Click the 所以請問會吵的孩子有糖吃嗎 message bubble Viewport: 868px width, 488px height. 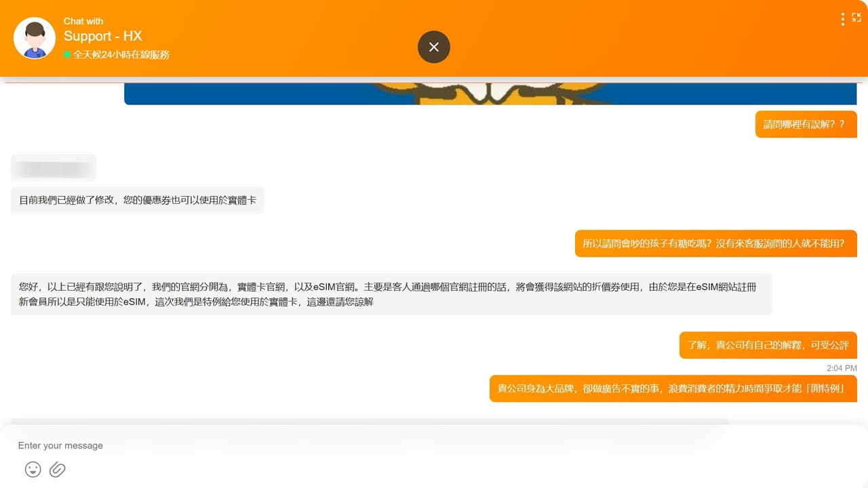click(x=715, y=243)
